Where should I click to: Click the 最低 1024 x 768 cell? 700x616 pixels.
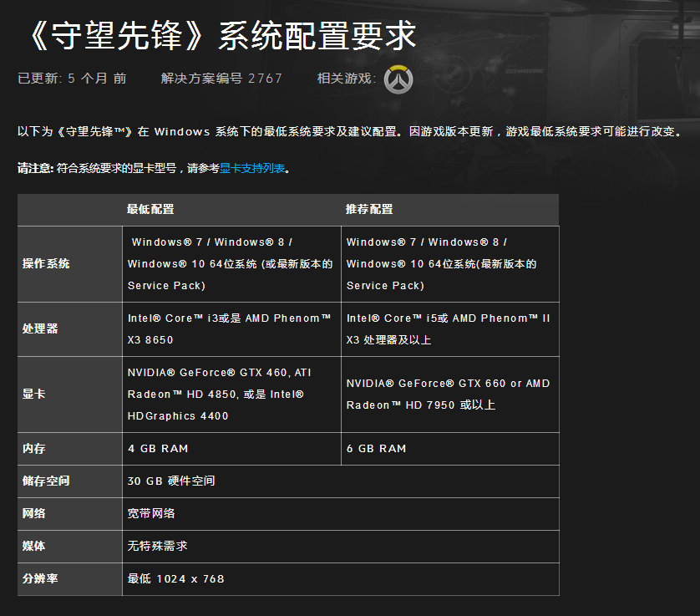[341, 578]
